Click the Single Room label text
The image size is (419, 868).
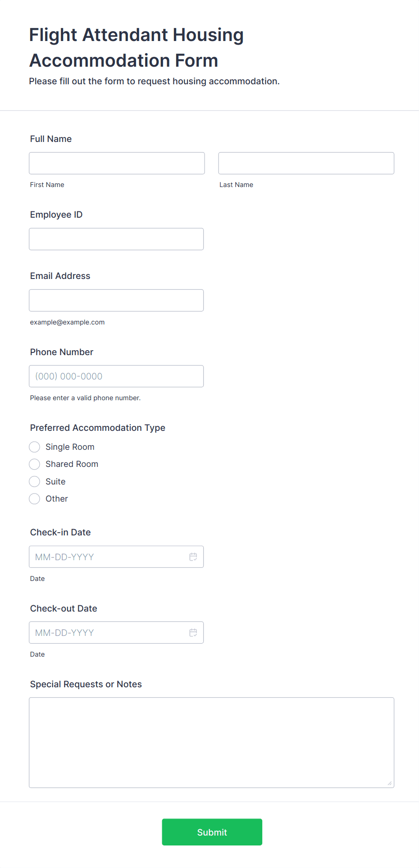click(70, 447)
